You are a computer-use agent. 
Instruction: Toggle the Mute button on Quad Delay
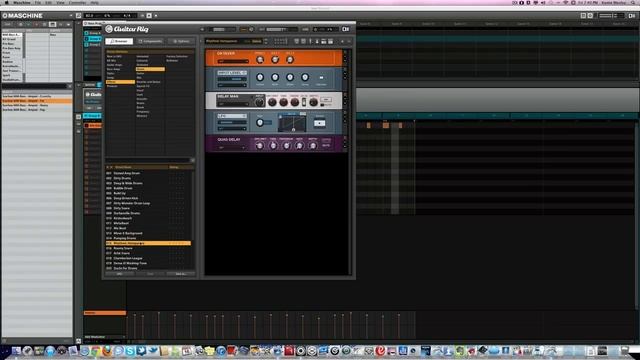coord(326,145)
